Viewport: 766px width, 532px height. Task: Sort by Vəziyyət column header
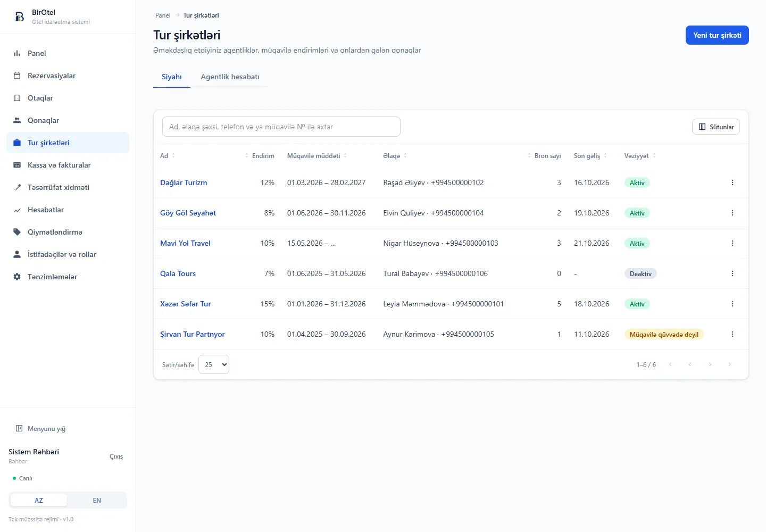640,156
